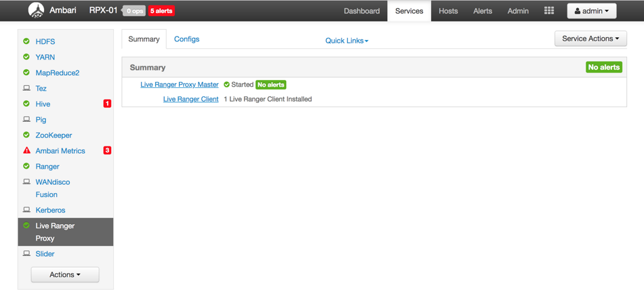Click Ranger green status check icon
Image resolution: width=644 pixels, height=298 pixels.
click(x=26, y=166)
